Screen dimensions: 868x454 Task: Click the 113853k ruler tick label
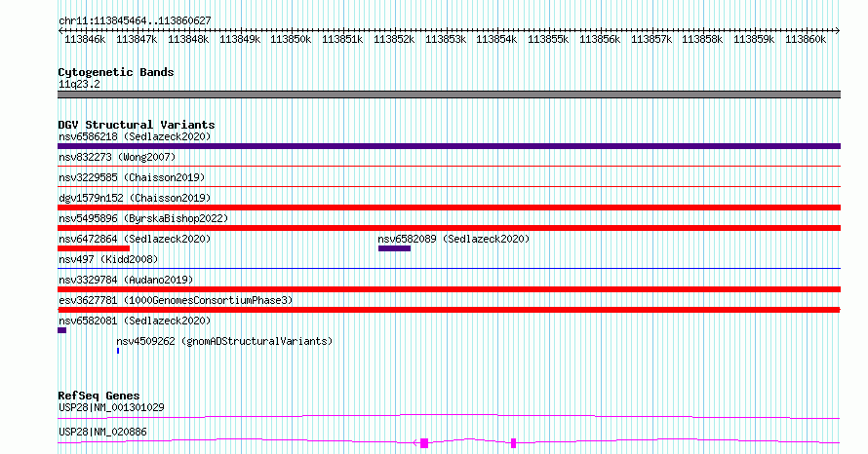(x=446, y=40)
